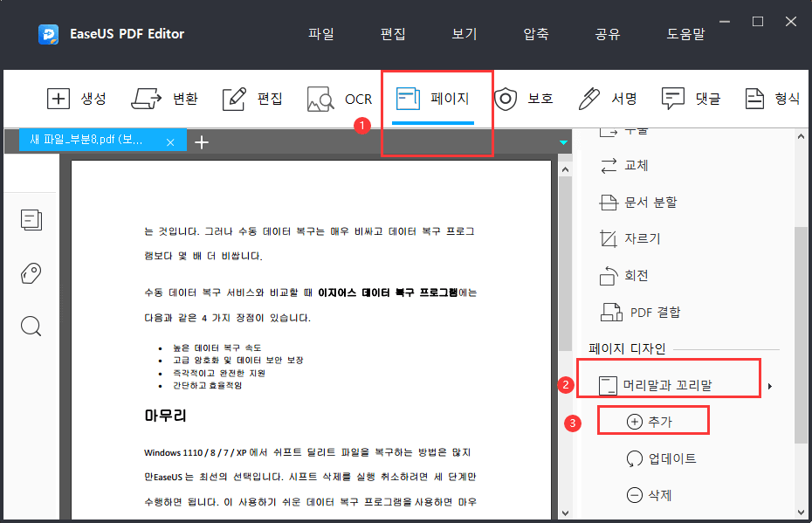Open the 보기 menu
Viewport: 812px width, 523px height.
click(x=464, y=33)
